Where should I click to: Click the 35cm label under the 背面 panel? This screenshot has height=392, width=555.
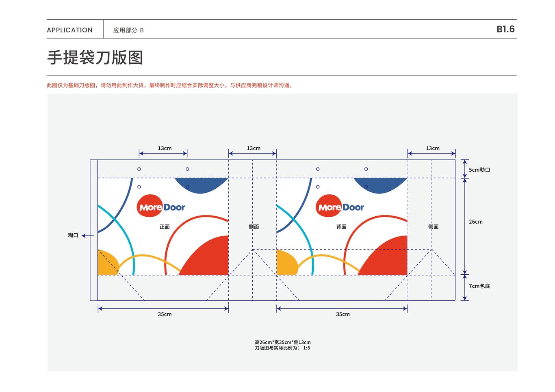[x=343, y=314]
